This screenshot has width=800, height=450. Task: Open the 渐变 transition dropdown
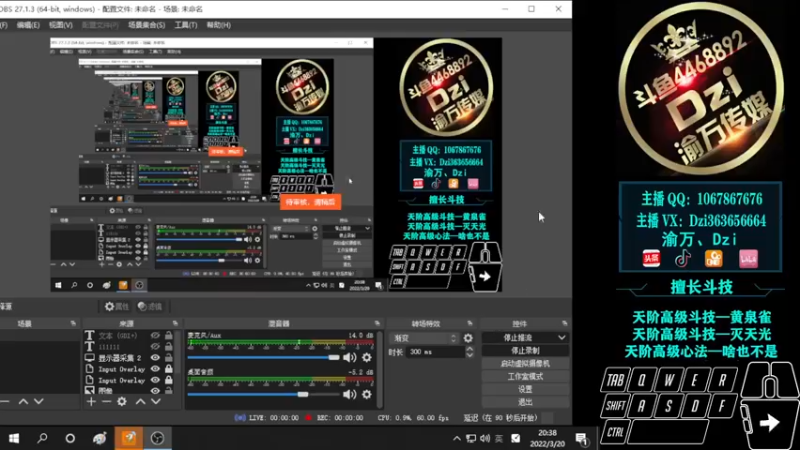pyautogui.click(x=424, y=338)
